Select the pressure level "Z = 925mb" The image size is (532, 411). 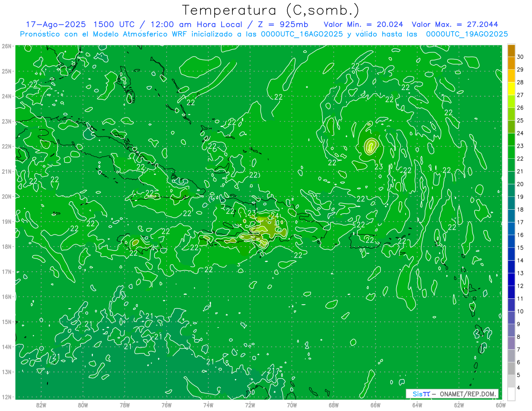282,24
